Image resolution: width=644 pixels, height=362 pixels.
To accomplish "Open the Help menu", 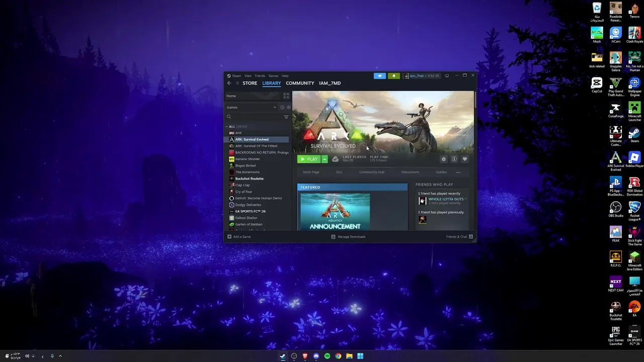I will point(285,76).
